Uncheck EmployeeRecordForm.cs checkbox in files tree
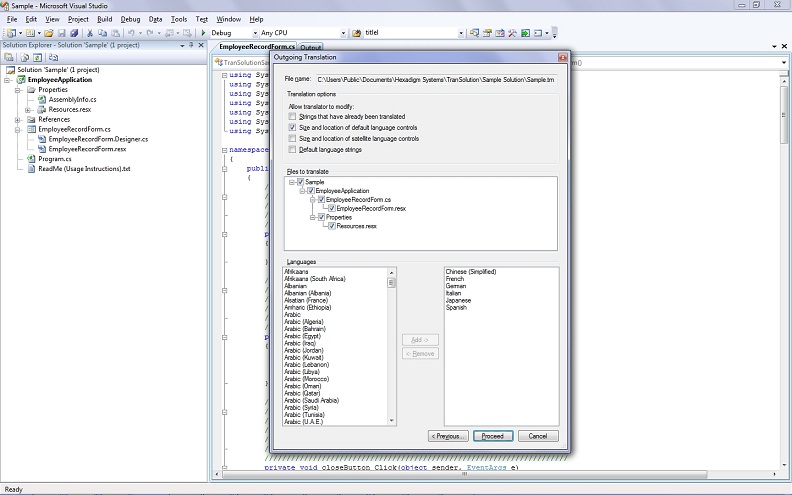Viewport: 792px width, 495px height. [321, 200]
